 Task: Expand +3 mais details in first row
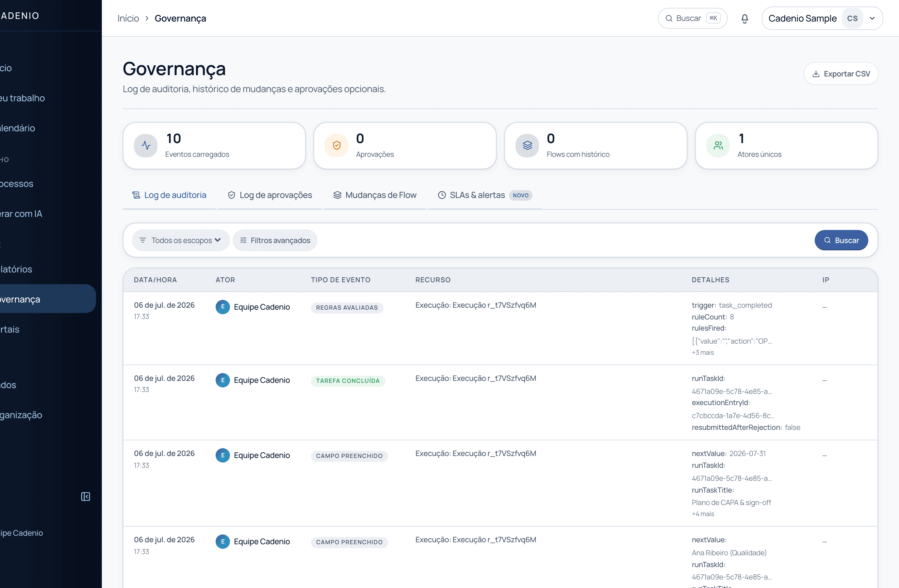click(703, 352)
